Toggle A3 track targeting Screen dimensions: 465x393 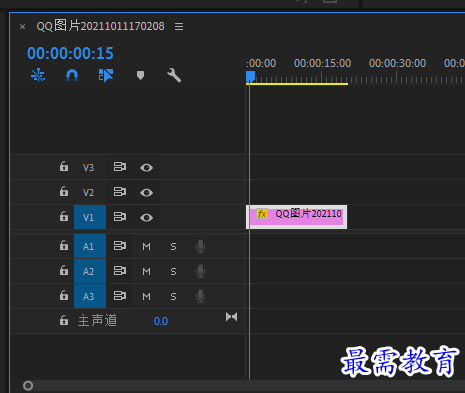click(x=90, y=296)
